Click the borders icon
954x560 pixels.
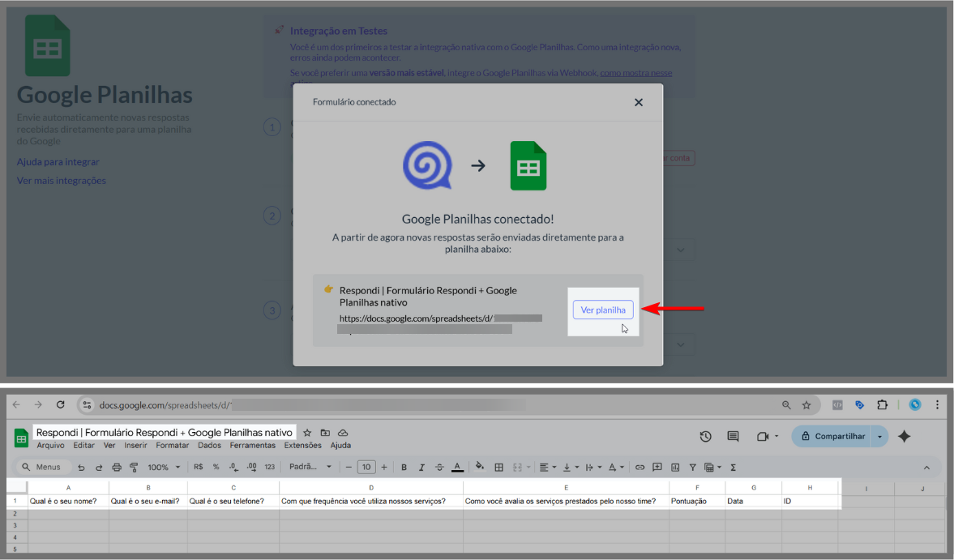[x=499, y=467]
